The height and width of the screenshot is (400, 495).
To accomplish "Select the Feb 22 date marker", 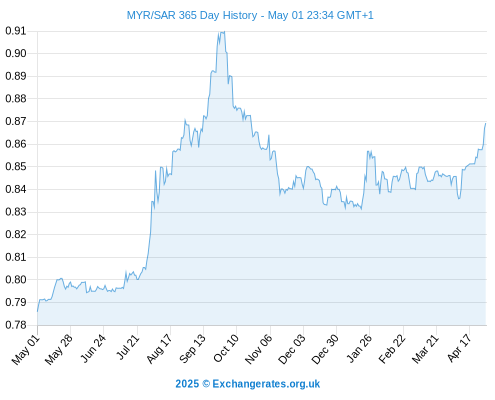I will point(392,349).
